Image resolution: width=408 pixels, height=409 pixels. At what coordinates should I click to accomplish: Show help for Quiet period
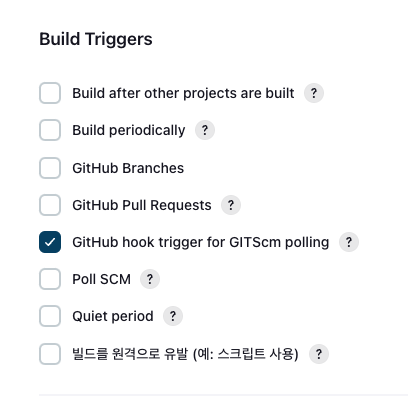tap(173, 316)
